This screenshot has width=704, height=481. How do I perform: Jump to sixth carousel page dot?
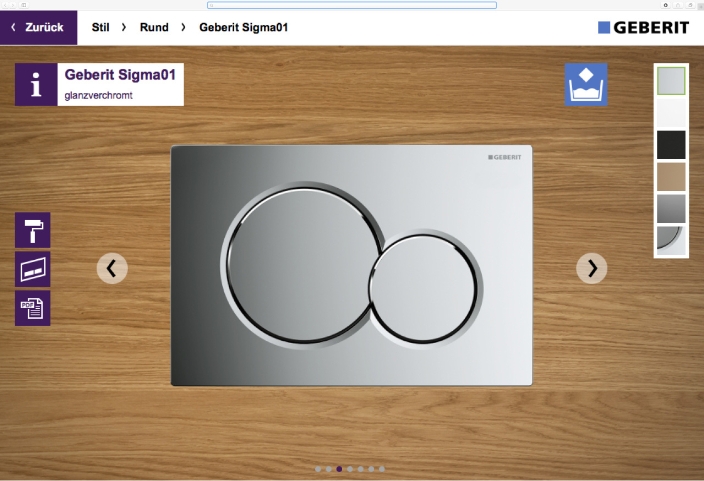point(371,469)
